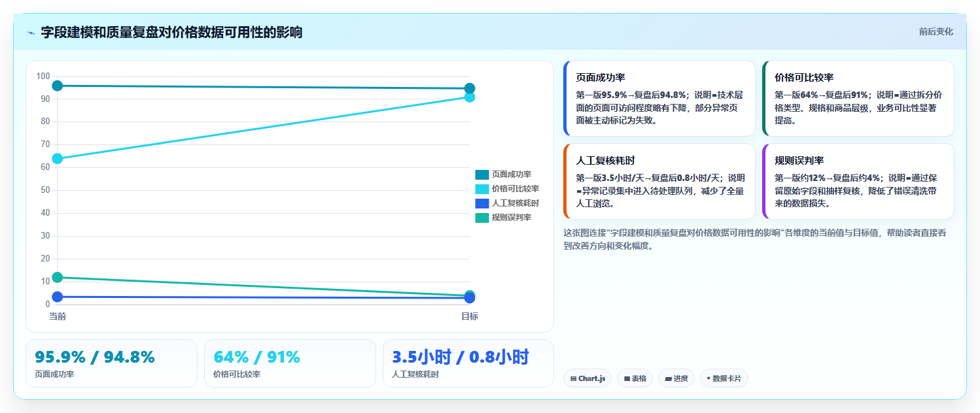Click the 页面成功率 data point at 当前
Screen dimensions: 980x413
click(x=57, y=86)
